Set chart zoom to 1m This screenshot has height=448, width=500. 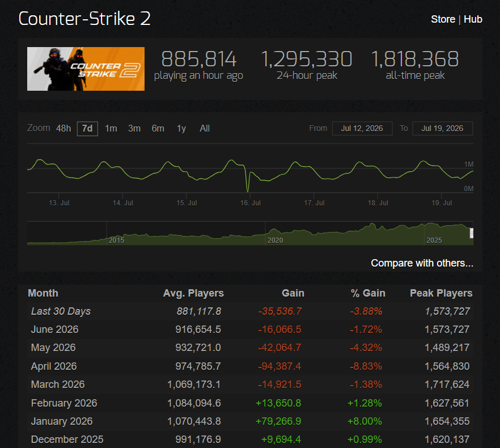tap(111, 129)
